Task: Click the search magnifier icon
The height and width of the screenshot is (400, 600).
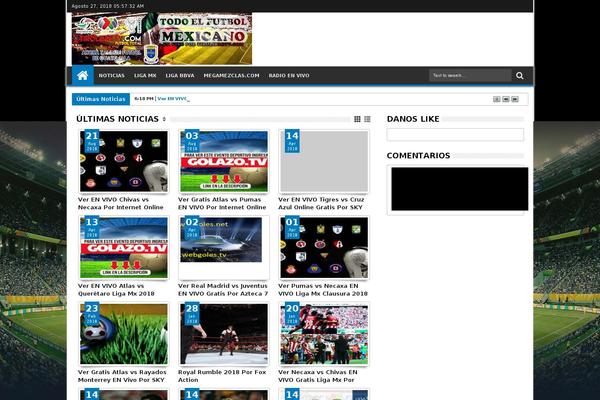Action: point(520,76)
